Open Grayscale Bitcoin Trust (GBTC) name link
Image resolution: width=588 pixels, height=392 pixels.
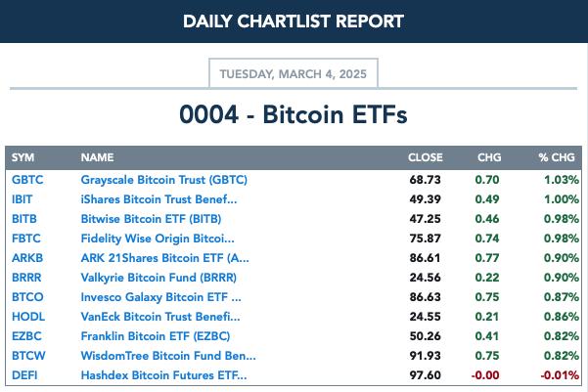pyautogui.click(x=163, y=180)
